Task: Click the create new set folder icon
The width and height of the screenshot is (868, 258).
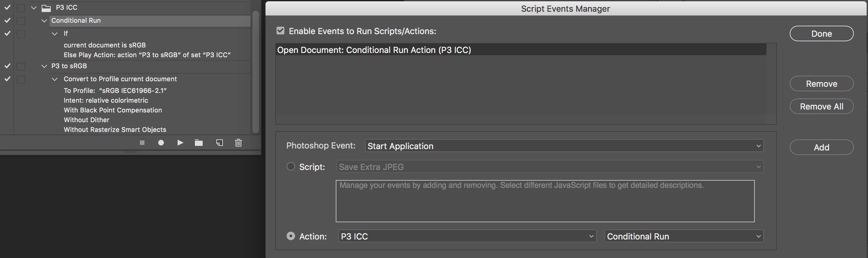Action: (199, 143)
